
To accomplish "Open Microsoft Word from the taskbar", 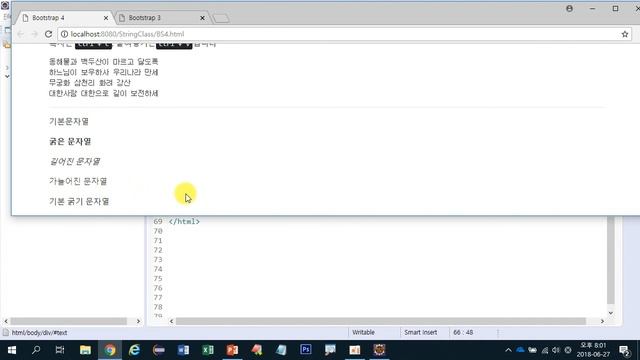I will click(x=183, y=350).
